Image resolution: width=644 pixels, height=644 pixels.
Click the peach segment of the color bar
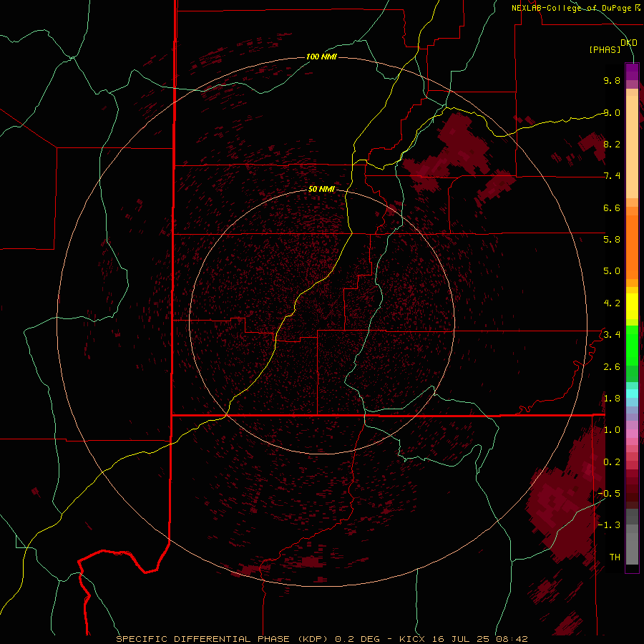pyautogui.click(x=632, y=148)
